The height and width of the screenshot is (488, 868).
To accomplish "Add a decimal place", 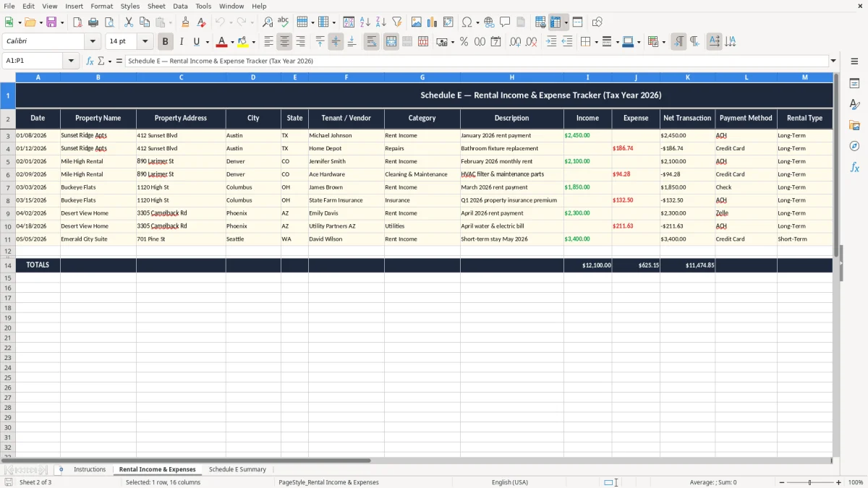I will (515, 42).
